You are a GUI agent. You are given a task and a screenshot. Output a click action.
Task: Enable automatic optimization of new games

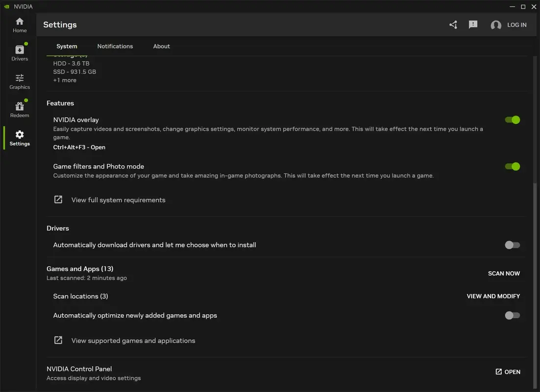512,315
